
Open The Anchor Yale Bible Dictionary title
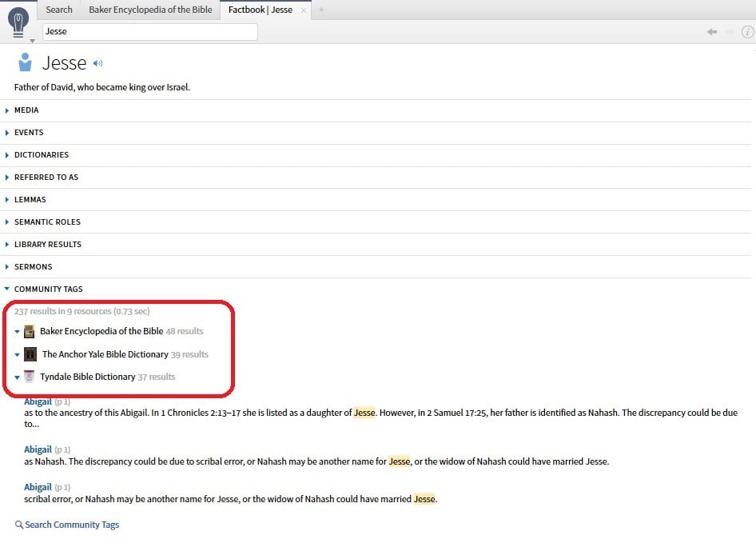pos(105,354)
